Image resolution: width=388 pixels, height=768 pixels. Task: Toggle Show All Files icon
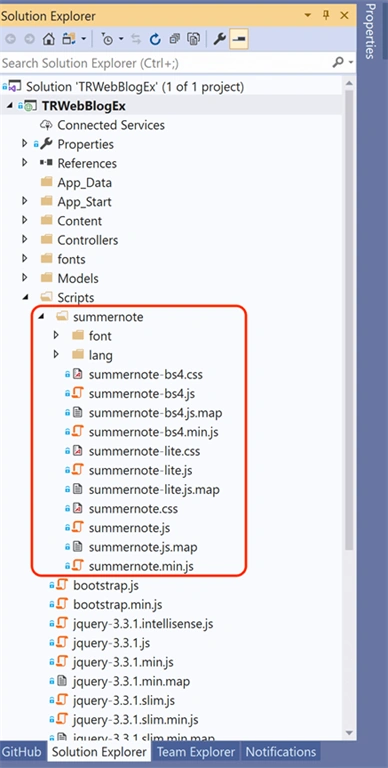[194, 40]
